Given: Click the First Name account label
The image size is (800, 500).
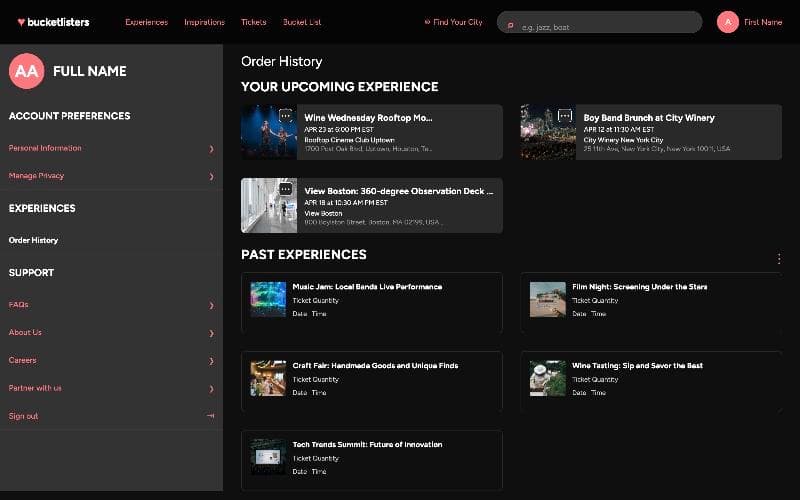Looking at the screenshot, I should pos(763,22).
